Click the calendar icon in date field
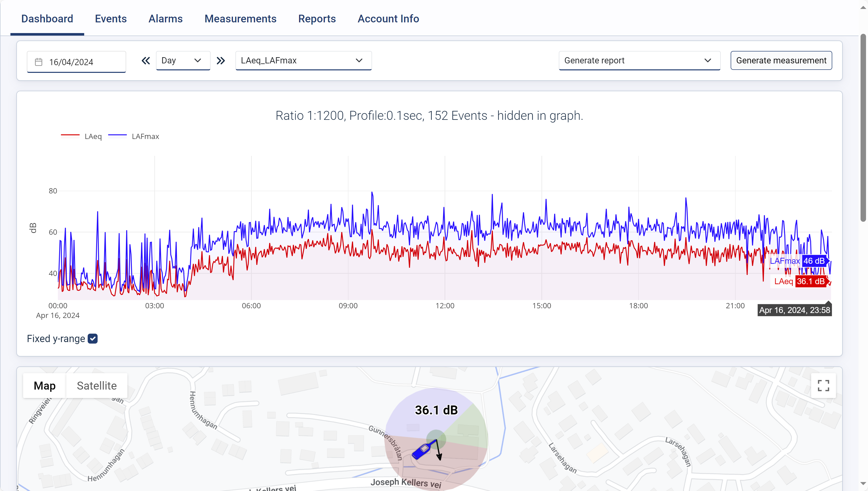The height and width of the screenshot is (491, 868). click(39, 62)
